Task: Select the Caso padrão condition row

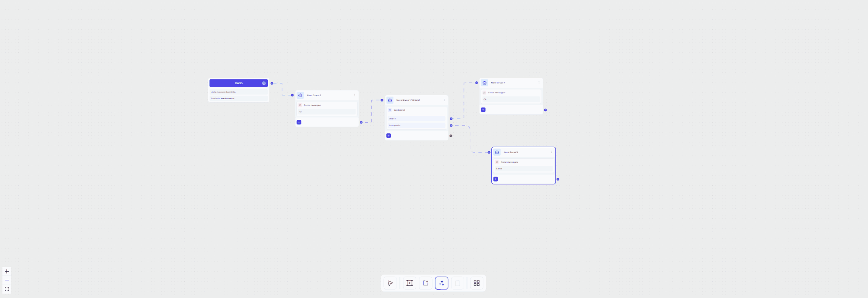Action: click(x=416, y=125)
